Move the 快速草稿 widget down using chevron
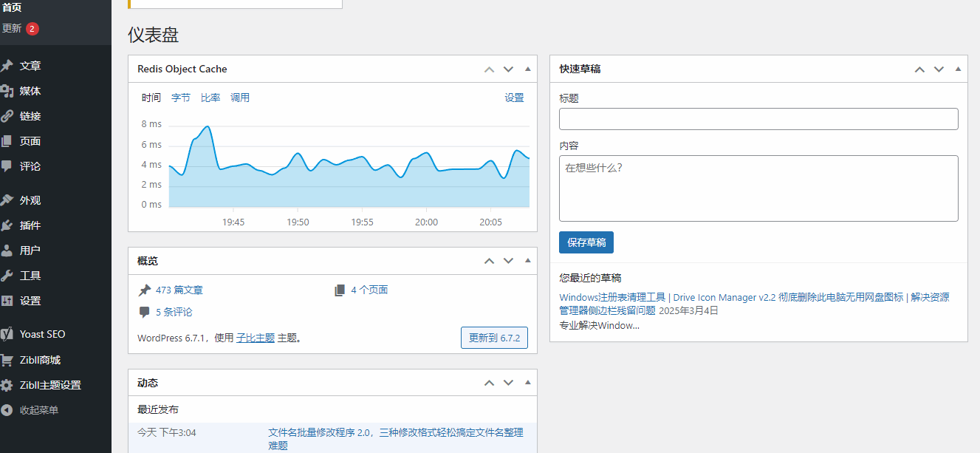Viewport: 980px width, 453px height. coord(939,69)
